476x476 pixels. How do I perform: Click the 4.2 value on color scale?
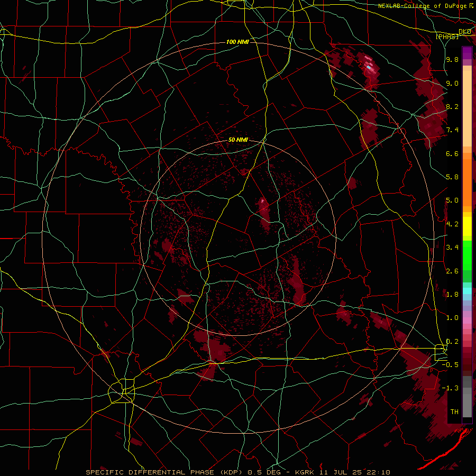(452, 224)
